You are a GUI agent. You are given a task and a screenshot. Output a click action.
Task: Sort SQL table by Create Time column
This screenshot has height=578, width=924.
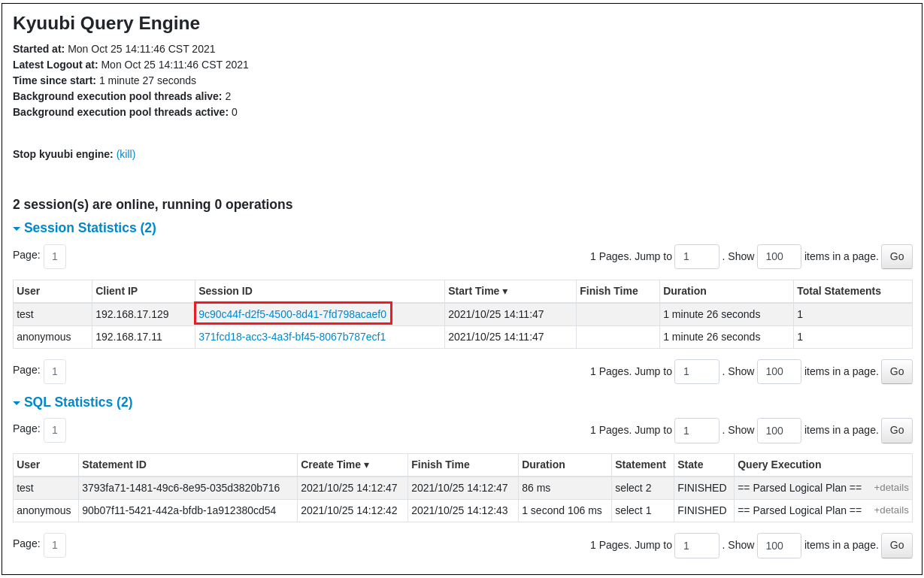point(335,465)
